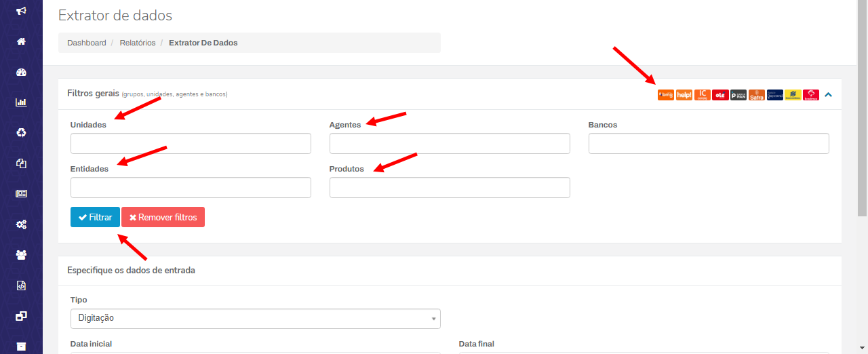
Task: Open the users group sidebar icon
Action: coord(21,255)
